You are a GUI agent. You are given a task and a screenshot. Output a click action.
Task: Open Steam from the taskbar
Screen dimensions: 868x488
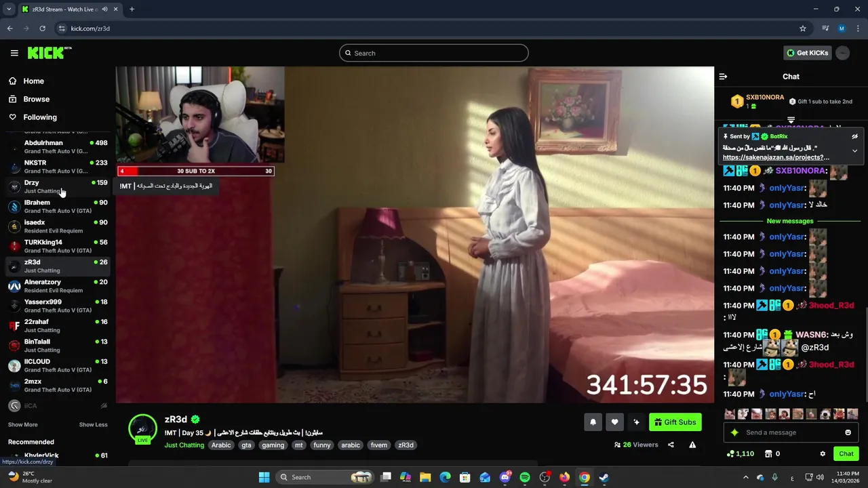pyautogui.click(x=604, y=477)
